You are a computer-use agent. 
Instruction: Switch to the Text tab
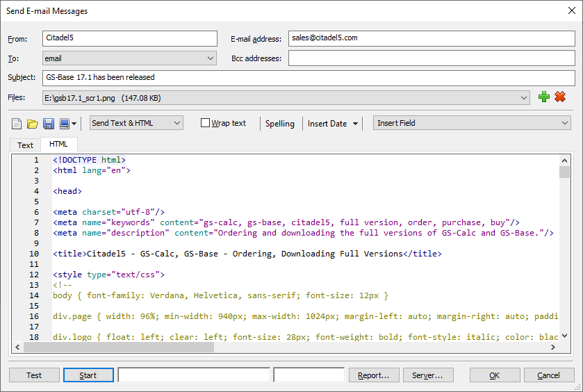click(25, 145)
